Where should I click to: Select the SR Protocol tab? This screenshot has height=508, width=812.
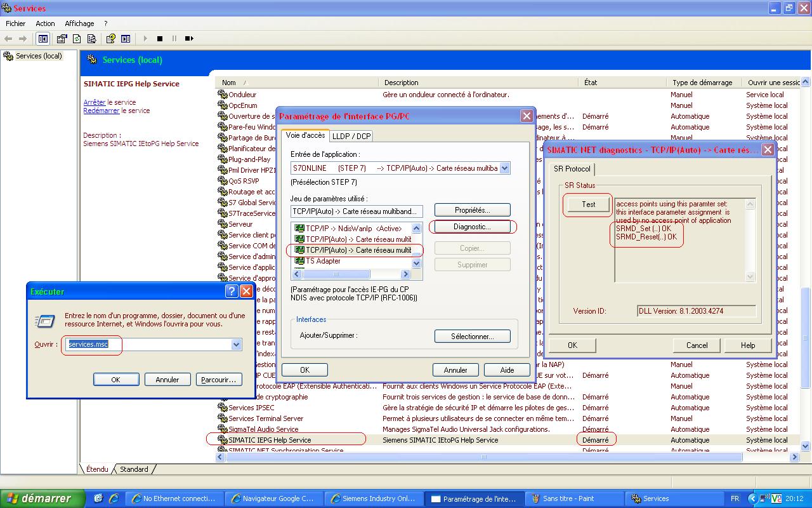572,169
